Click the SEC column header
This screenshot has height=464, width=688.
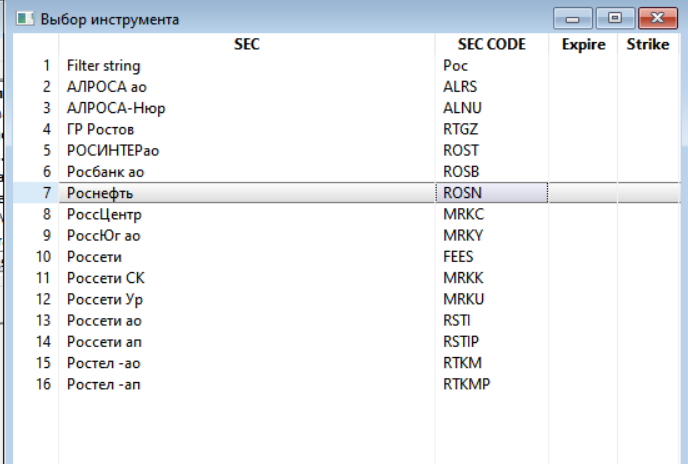pos(247,44)
